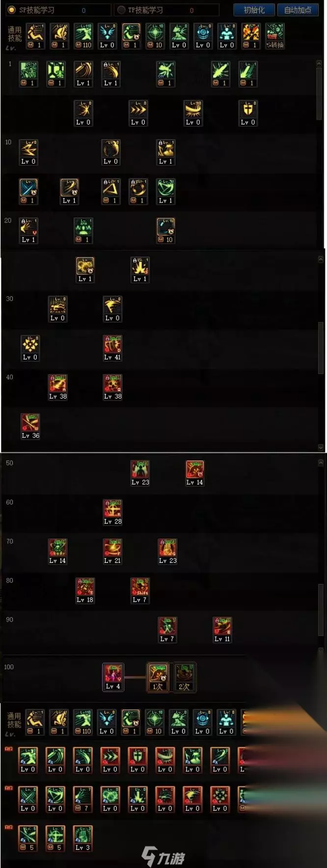Select the Lv 18 skill in row 80

[x=85, y=590]
